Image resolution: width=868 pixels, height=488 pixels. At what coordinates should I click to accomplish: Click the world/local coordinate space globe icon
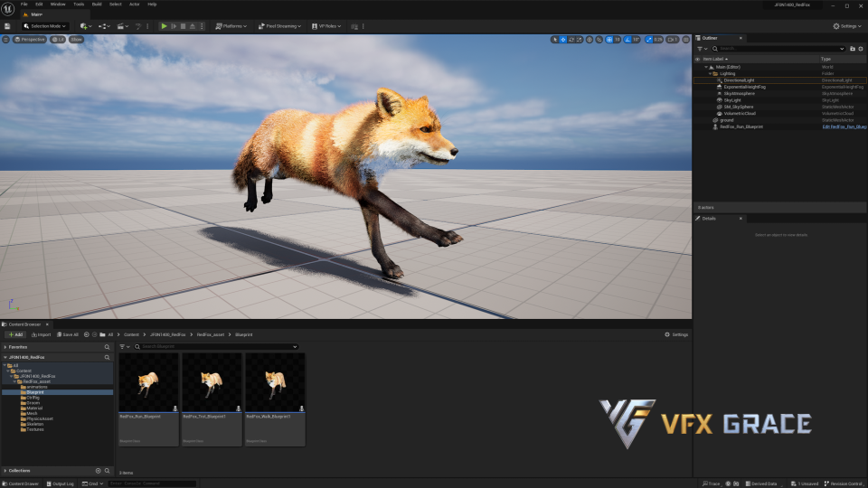(x=590, y=39)
